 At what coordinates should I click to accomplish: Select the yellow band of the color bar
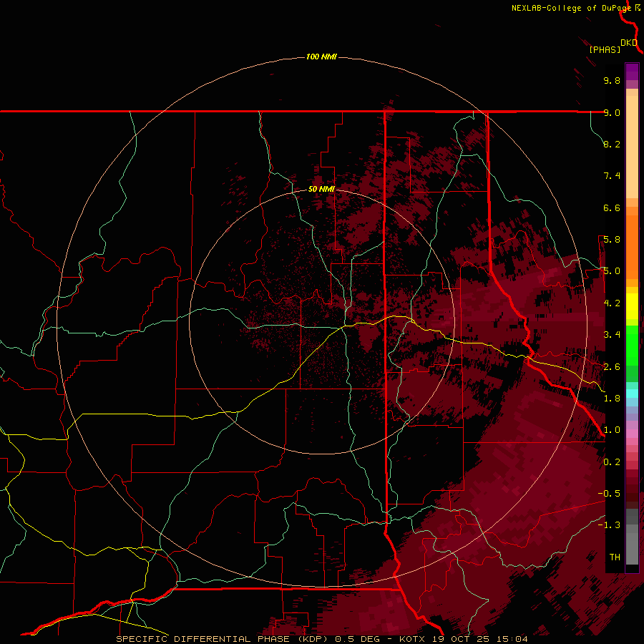[x=632, y=306]
